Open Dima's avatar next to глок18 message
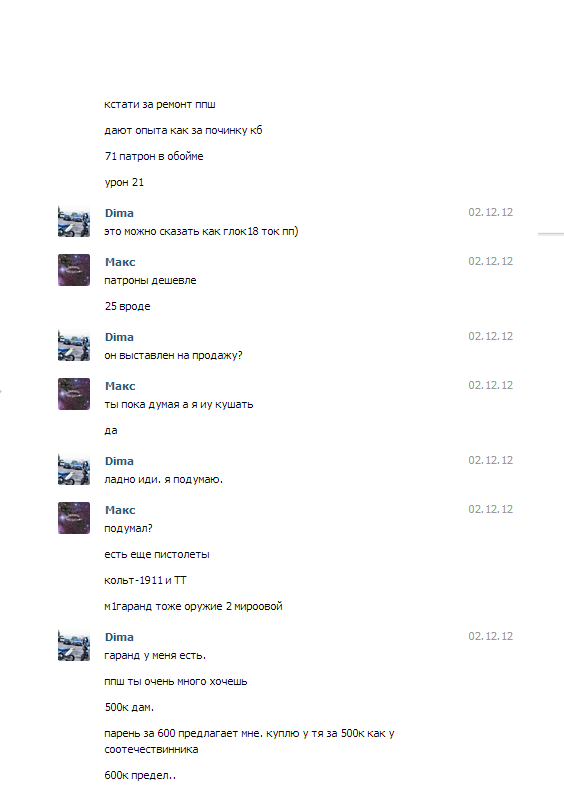564x796 pixels. 74,221
